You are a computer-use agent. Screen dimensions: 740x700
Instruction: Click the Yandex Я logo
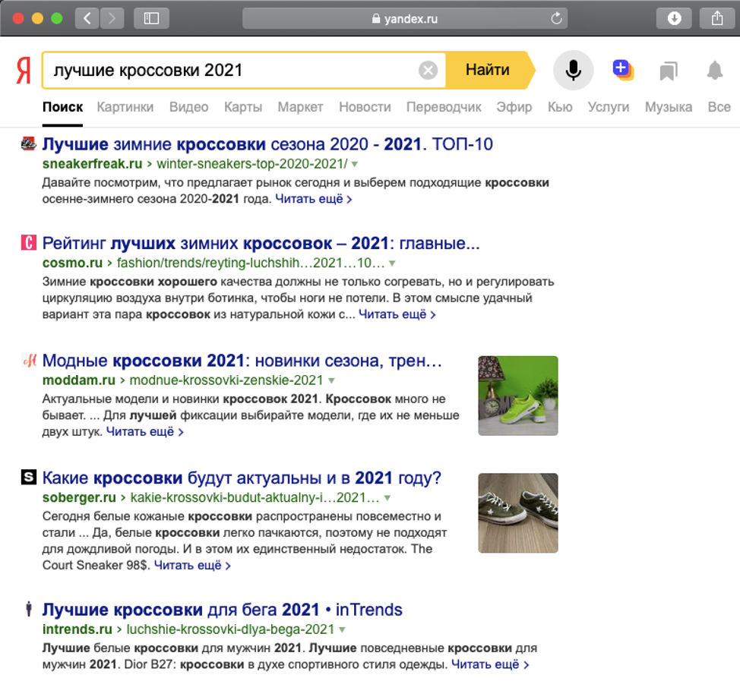click(24, 71)
